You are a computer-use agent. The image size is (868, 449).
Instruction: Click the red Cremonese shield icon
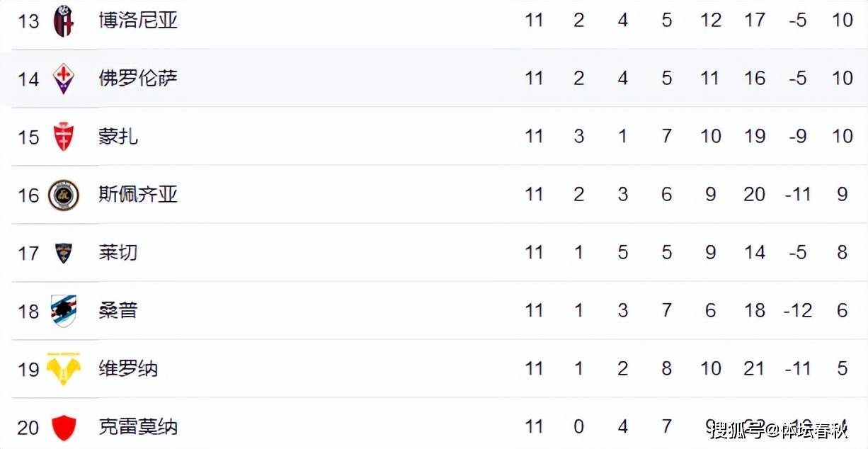[64, 427]
